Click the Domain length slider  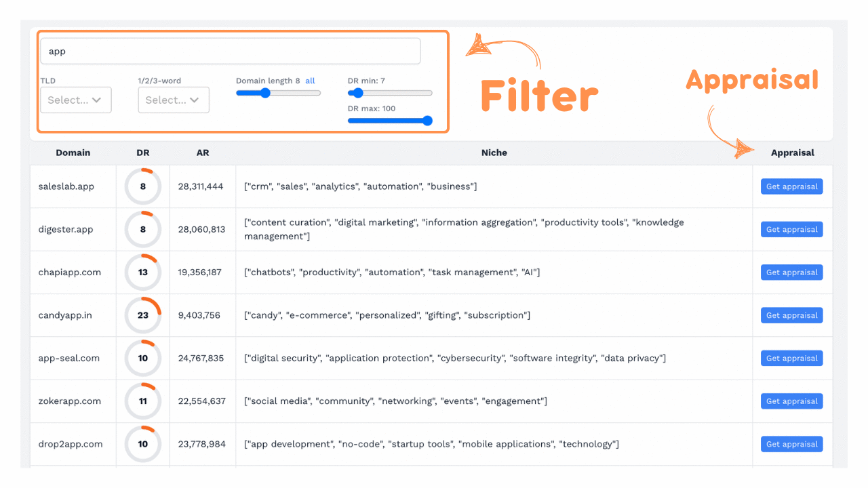279,94
